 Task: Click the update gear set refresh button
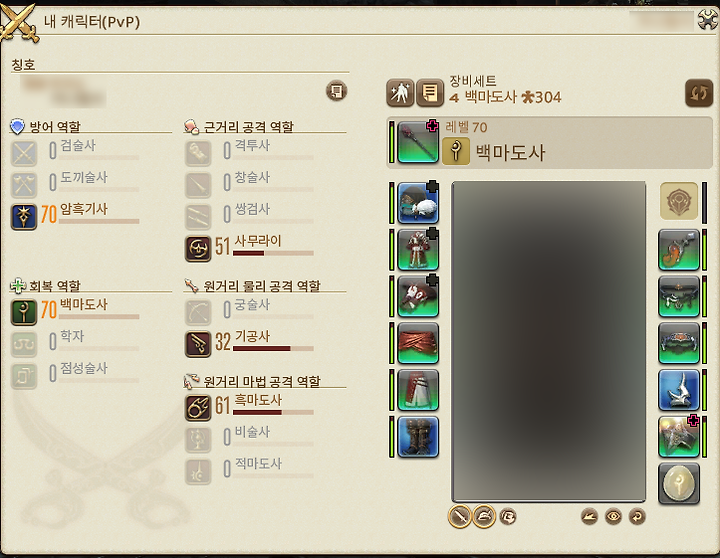click(x=699, y=93)
